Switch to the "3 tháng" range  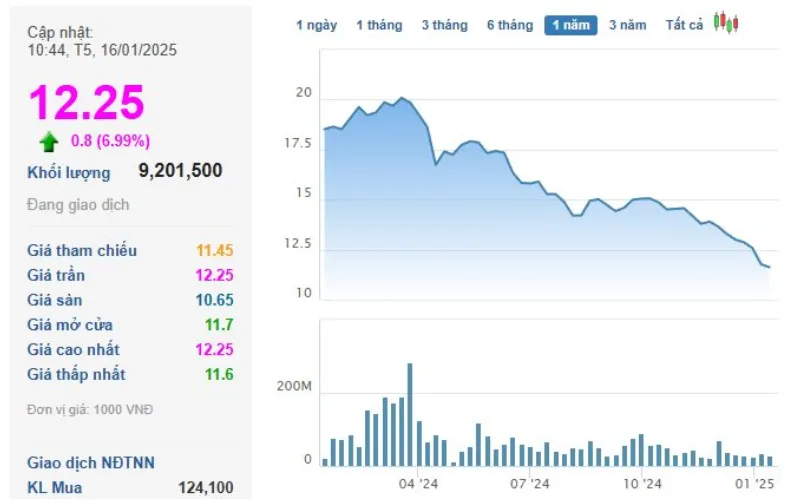coord(444,25)
